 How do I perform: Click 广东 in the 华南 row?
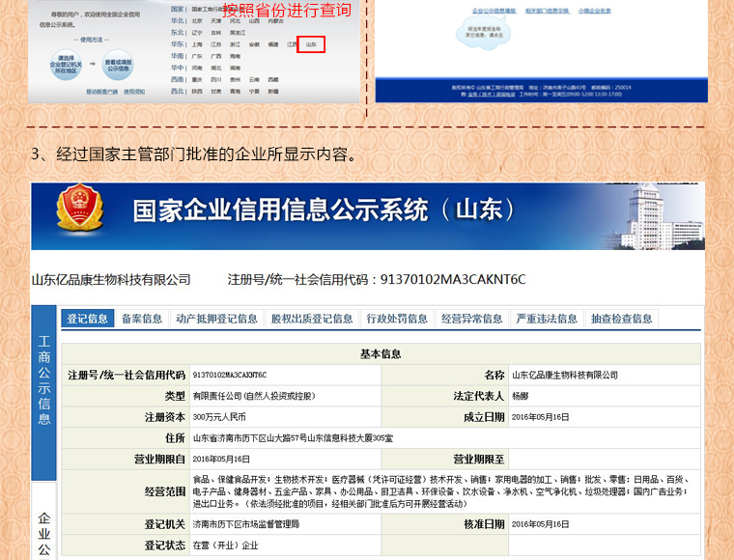[x=197, y=56]
